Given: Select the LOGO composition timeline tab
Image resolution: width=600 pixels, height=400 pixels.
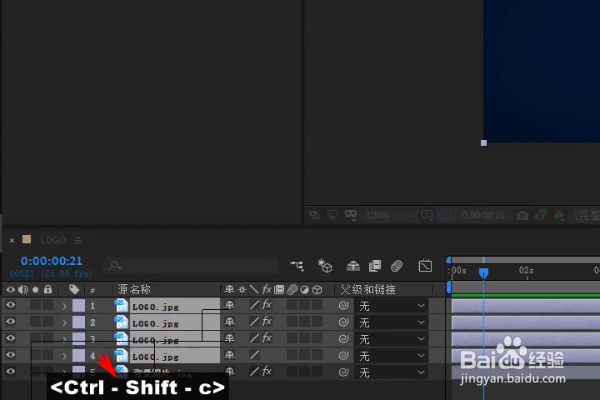Looking at the screenshot, I should click(x=53, y=240).
